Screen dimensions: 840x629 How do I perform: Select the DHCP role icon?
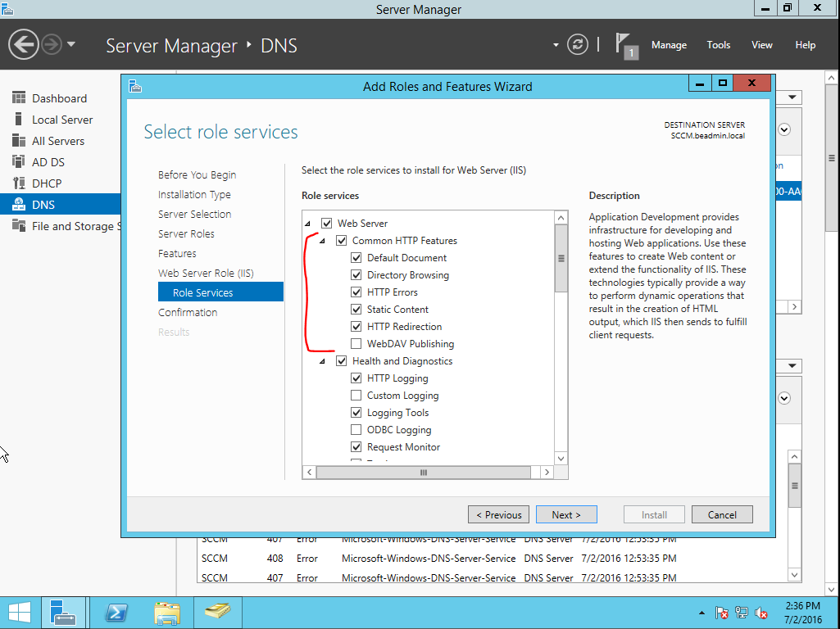[x=19, y=183]
